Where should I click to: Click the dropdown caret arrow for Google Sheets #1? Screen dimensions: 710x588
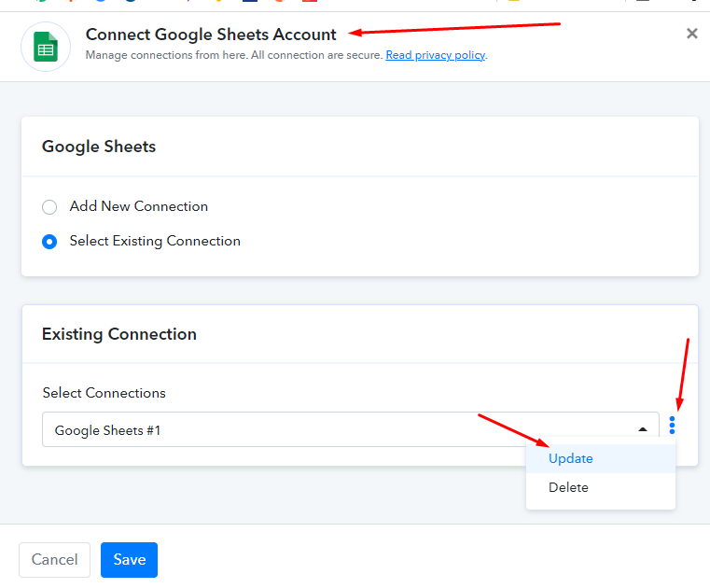(x=642, y=429)
